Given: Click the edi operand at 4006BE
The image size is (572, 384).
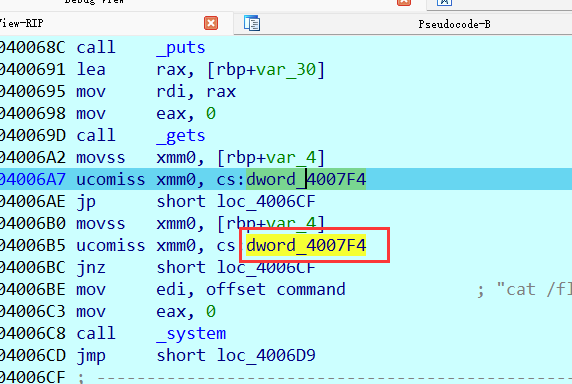Looking at the screenshot, I should [x=171, y=289].
